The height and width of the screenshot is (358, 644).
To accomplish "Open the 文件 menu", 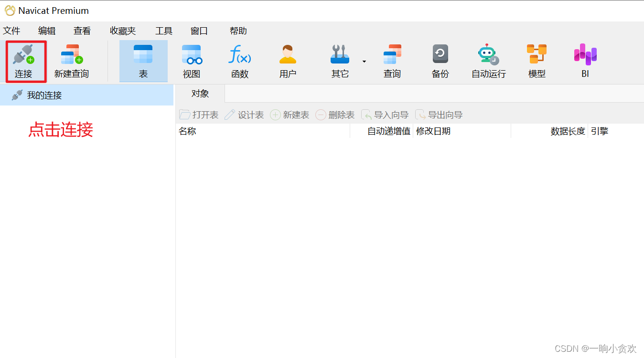I will 11,31.
